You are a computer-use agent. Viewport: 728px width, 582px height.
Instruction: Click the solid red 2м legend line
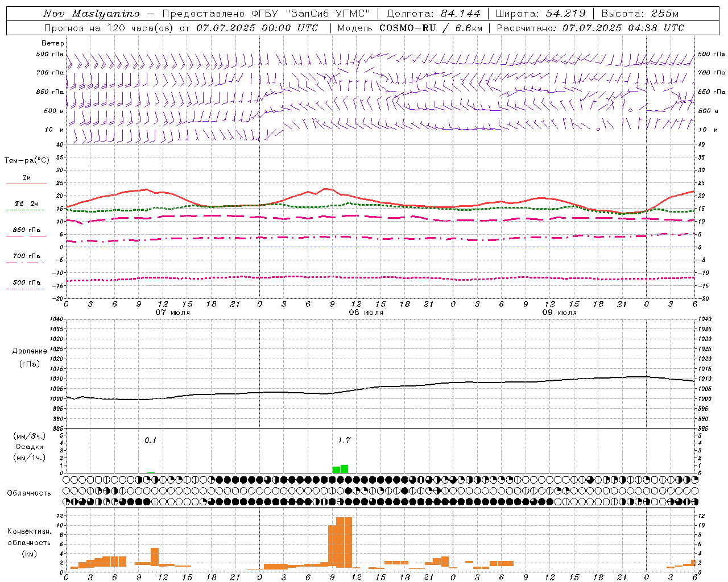pyautogui.click(x=26, y=184)
